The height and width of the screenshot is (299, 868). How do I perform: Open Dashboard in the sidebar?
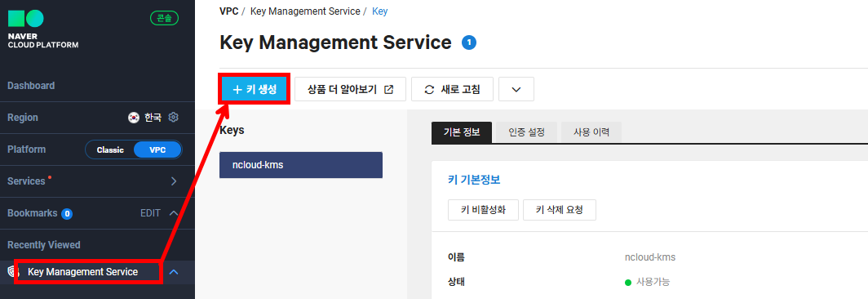[x=31, y=86]
